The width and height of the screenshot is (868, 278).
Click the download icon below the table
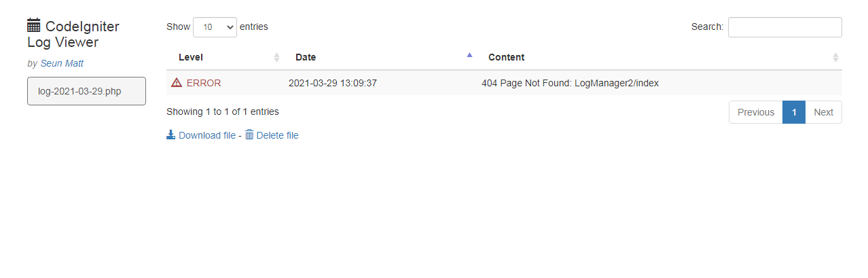(171, 135)
